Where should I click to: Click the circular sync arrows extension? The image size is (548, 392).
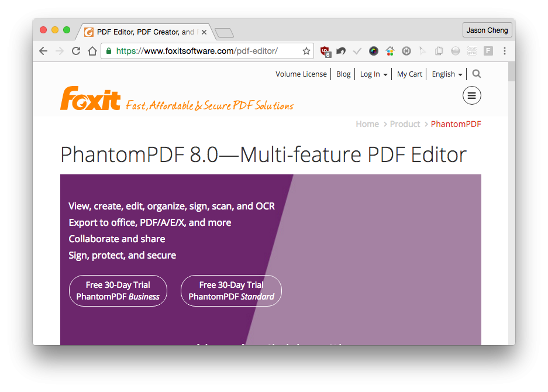pyautogui.click(x=406, y=51)
